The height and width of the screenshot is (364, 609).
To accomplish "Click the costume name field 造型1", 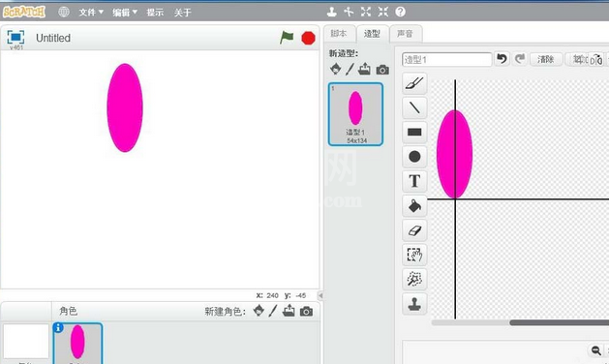I will tap(446, 59).
